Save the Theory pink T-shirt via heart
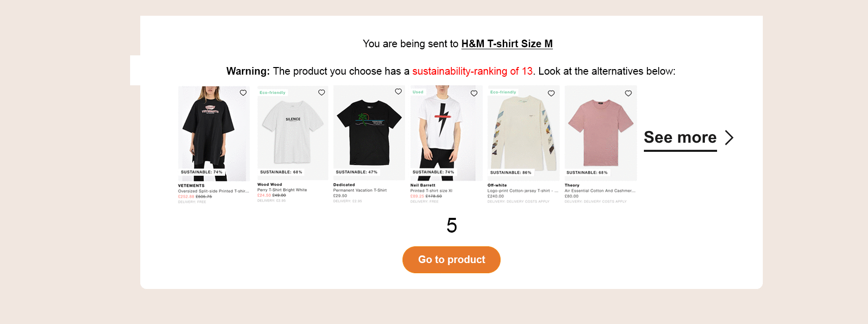This screenshot has height=324, width=868. click(x=628, y=93)
